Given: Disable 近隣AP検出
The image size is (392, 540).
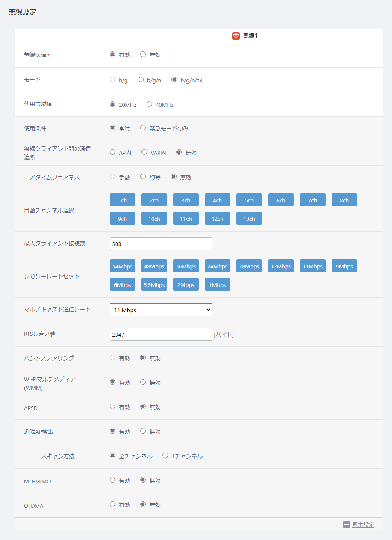Looking at the screenshot, I should coord(143,431).
